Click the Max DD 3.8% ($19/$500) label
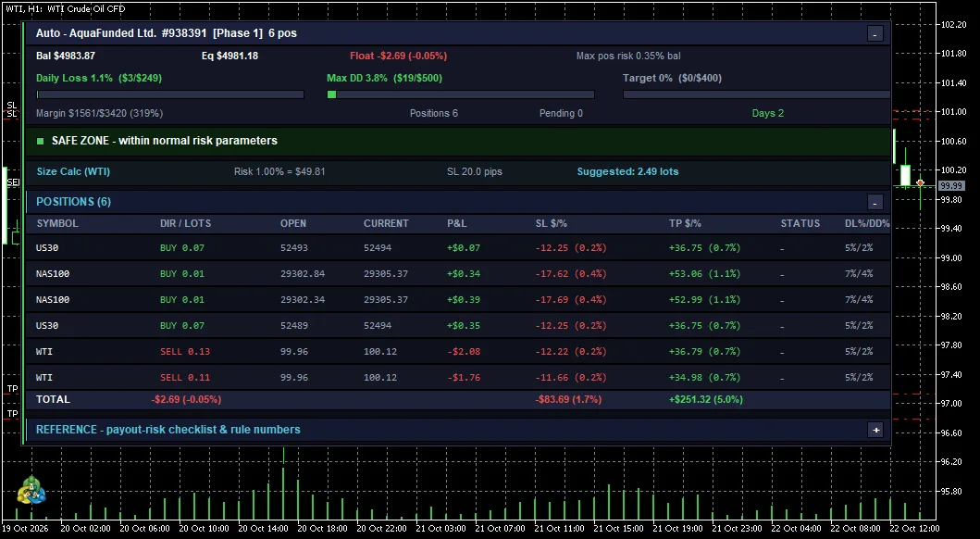The height and width of the screenshot is (539, 980). 384,78
